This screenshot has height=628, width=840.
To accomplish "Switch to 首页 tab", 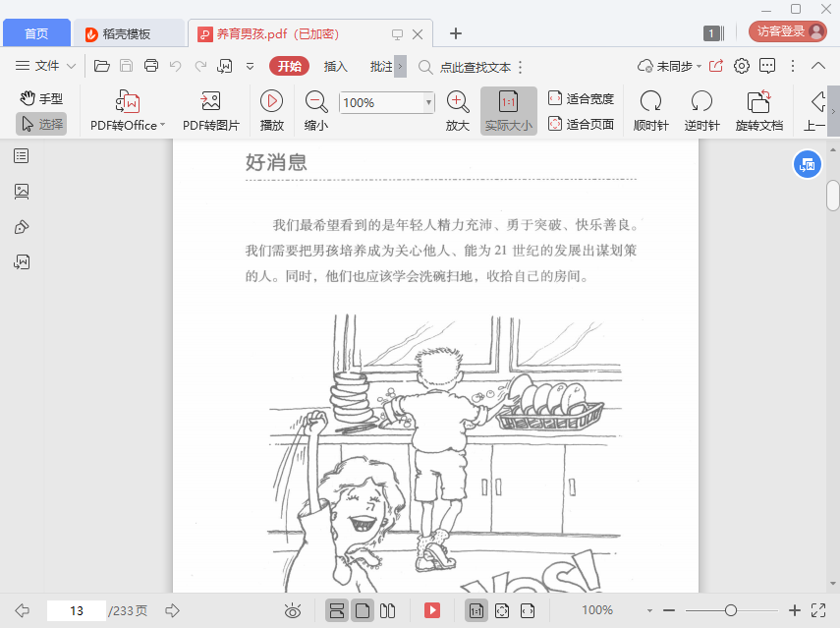I will (36, 33).
